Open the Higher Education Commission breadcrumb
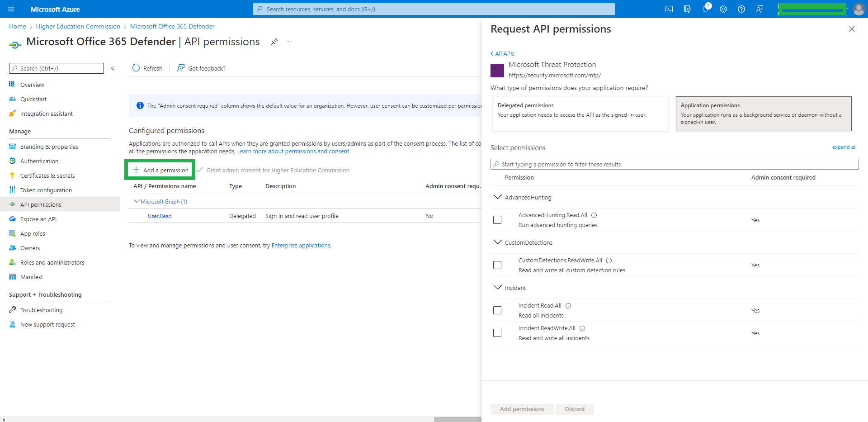 (78, 26)
